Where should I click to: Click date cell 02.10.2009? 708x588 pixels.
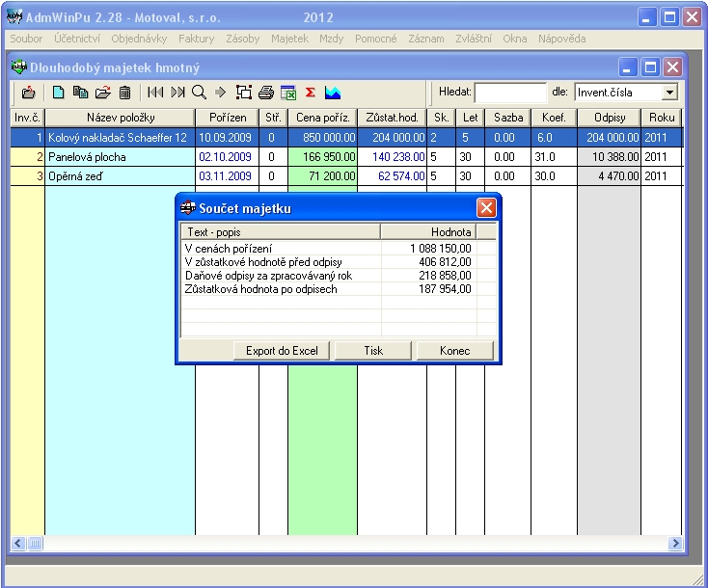point(225,157)
